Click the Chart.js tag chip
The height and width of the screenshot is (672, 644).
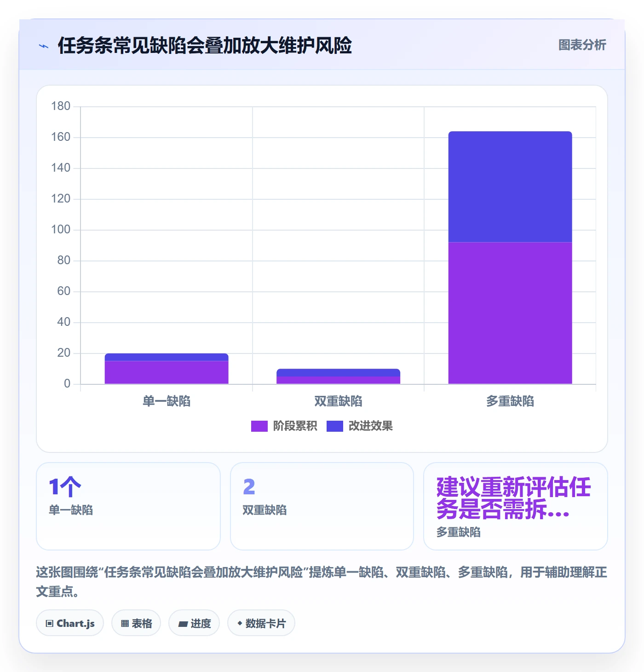[70, 623]
